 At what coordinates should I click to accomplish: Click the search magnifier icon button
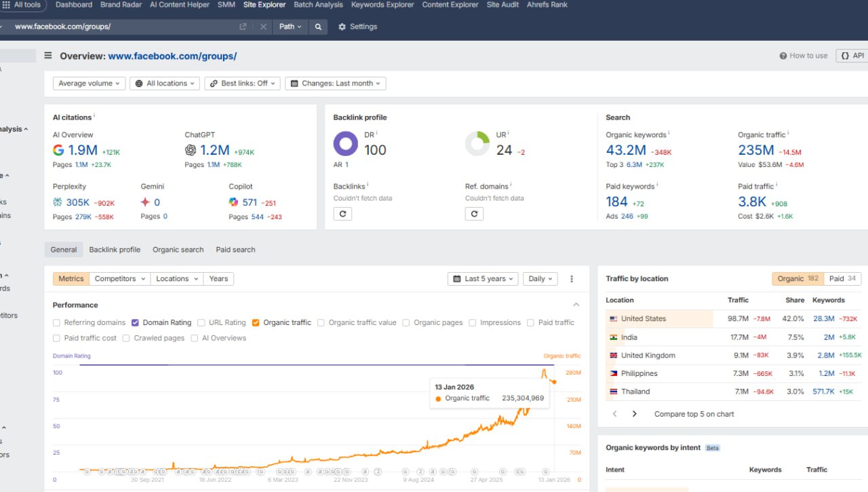(x=318, y=26)
